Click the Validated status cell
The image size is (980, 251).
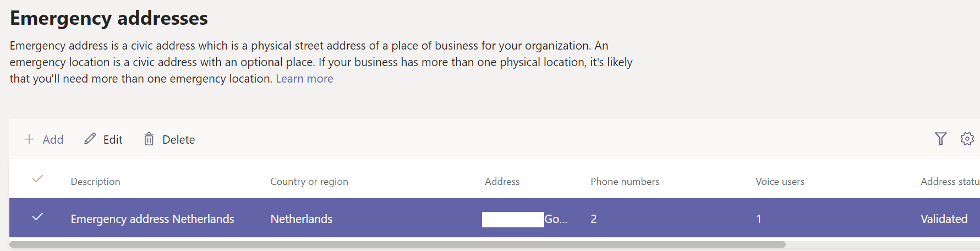click(944, 219)
